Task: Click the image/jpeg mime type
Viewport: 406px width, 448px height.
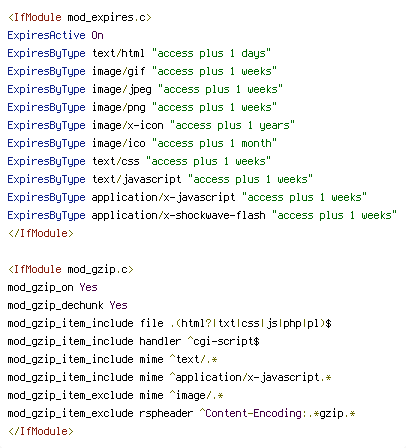Action: 121,89
